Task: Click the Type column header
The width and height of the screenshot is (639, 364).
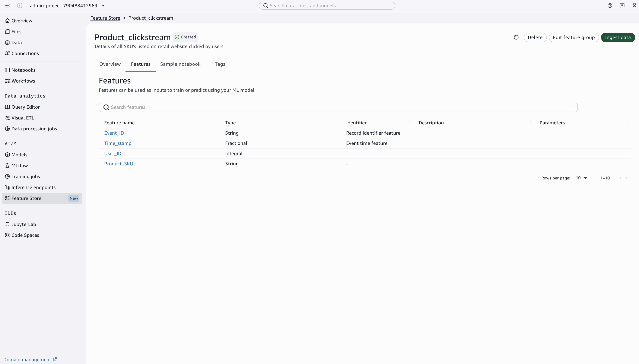Action: click(x=231, y=123)
